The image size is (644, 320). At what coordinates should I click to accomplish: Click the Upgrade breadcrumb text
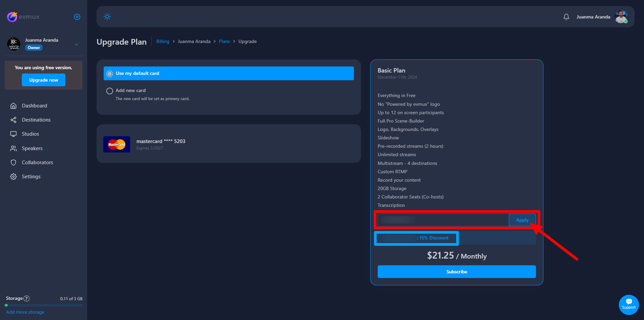pos(248,41)
